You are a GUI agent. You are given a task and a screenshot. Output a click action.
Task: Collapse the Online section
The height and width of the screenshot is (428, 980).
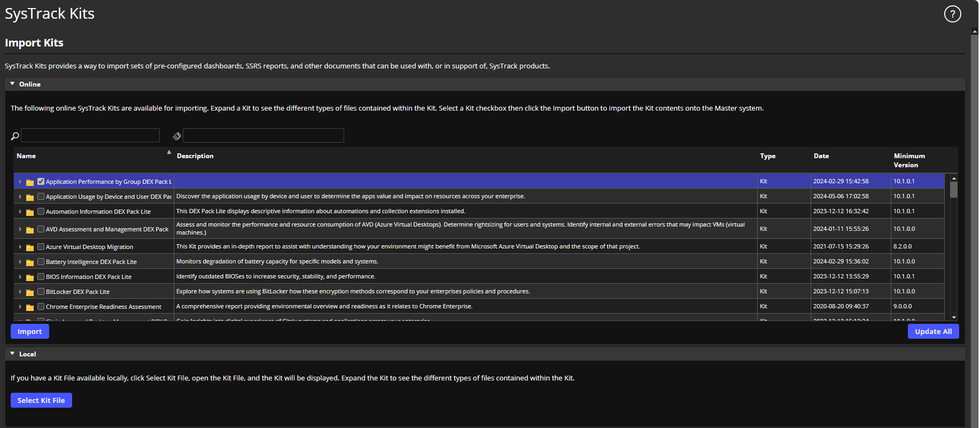pyautogui.click(x=12, y=84)
